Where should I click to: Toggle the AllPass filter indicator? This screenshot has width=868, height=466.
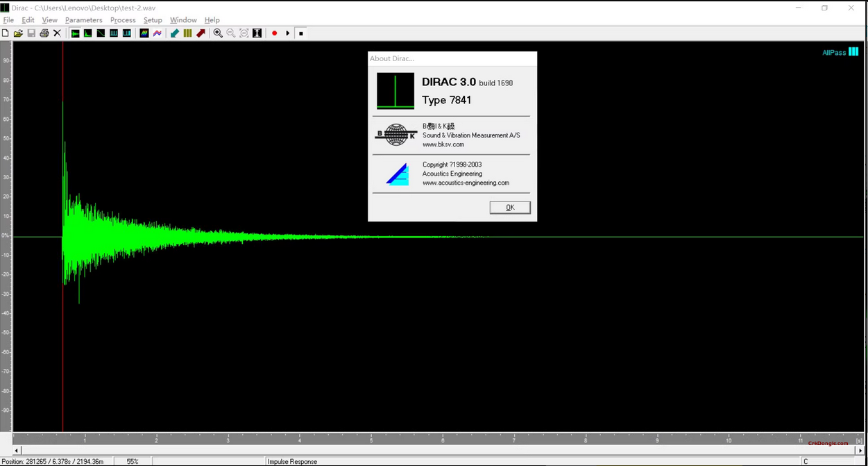(840, 53)
